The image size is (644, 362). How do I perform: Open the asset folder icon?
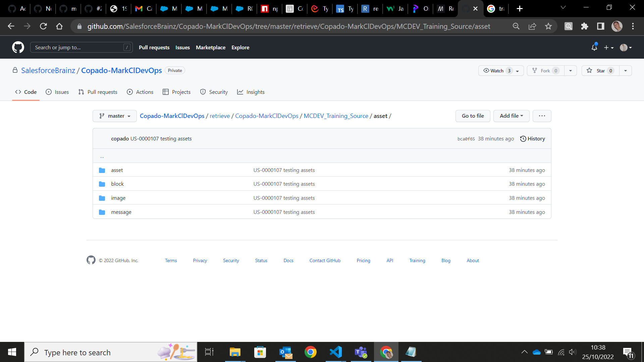coord(102,170)
